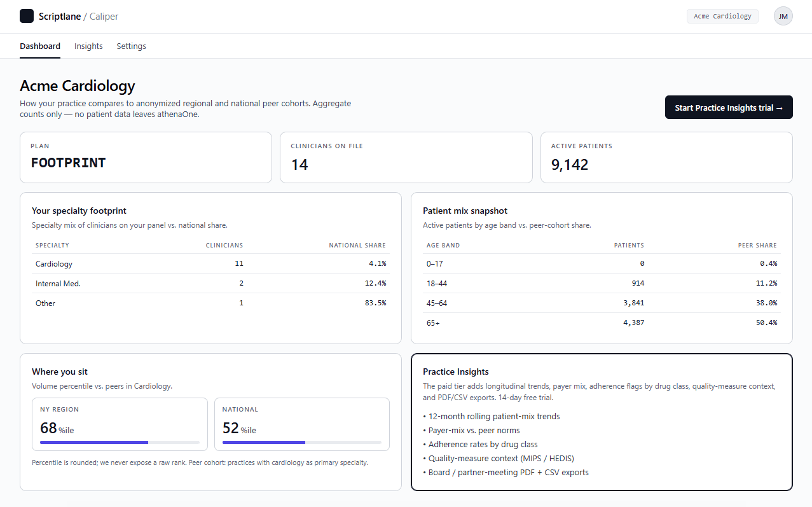Go to the Settings tab
The height and width of the screenshot is (507, 812).
[131, 46]
